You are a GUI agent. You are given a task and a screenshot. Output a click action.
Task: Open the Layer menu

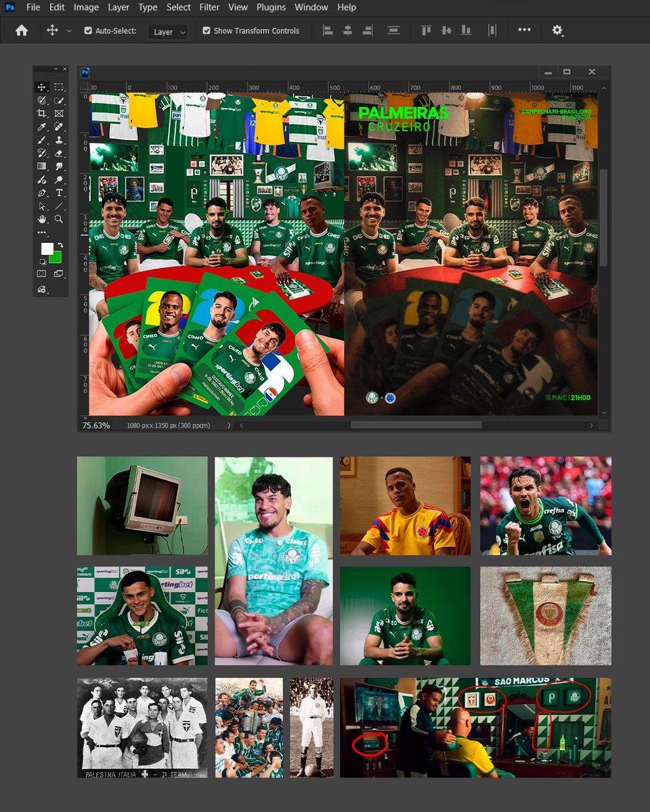(118, 7)
